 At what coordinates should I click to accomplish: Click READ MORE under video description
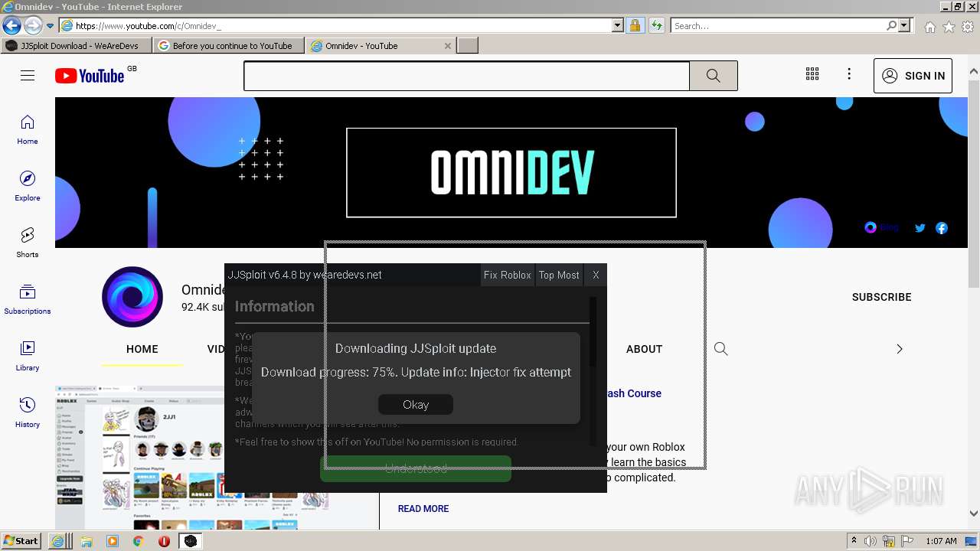coord(423,509)
